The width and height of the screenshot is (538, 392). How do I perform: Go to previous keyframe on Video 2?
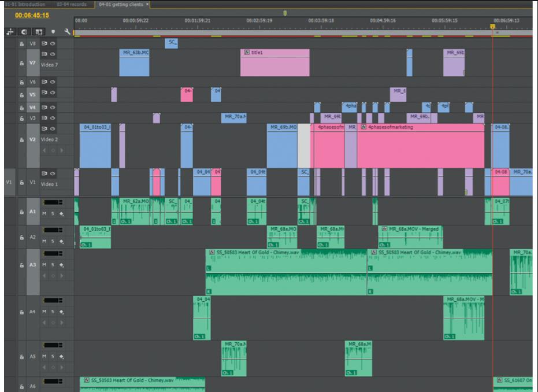tap(44, 150)
